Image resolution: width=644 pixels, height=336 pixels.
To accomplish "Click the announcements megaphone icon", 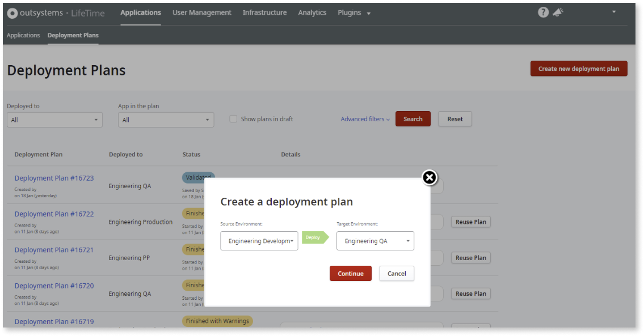I will 558,11.
